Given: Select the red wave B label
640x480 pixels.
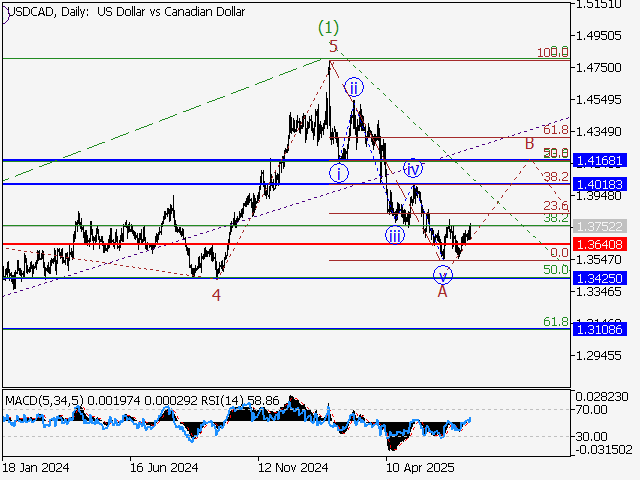Looking at the screenshot, I should pos(530,144).
